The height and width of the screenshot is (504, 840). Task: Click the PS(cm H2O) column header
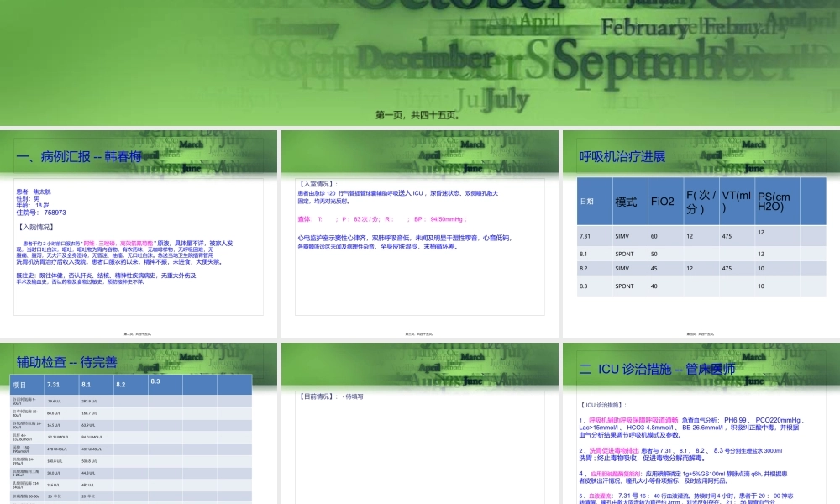tap(774, 202)
